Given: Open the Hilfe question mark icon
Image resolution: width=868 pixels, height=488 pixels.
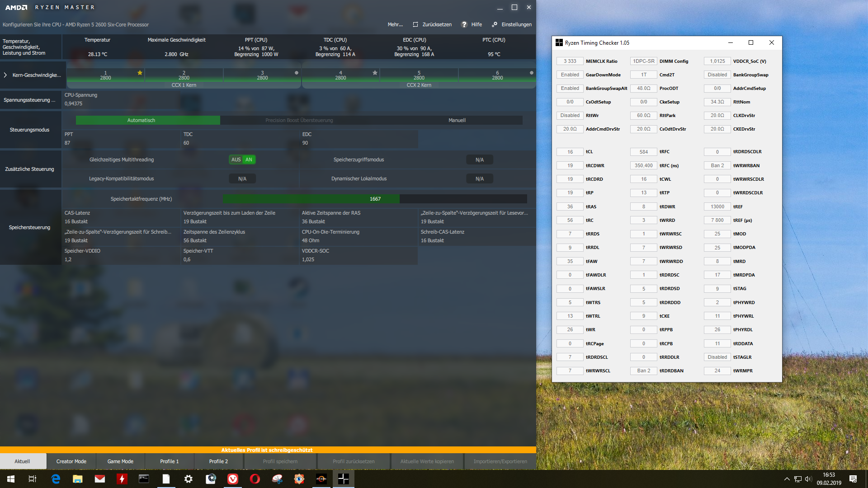Looking at the screenshot, I should click(x=464, y=24).
